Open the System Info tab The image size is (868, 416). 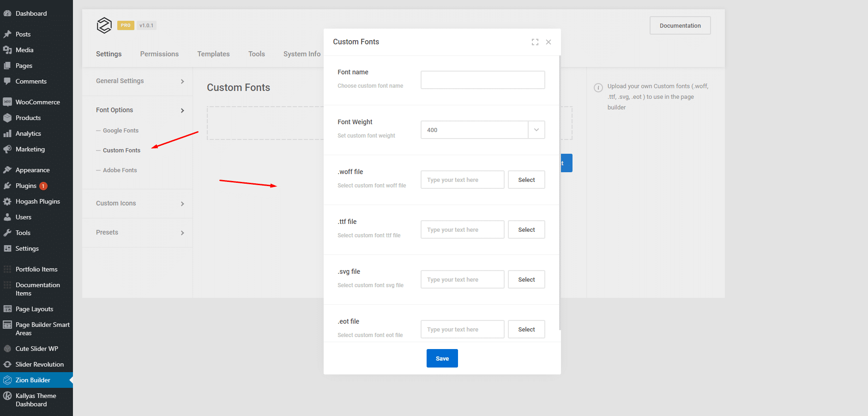(302, 54)
